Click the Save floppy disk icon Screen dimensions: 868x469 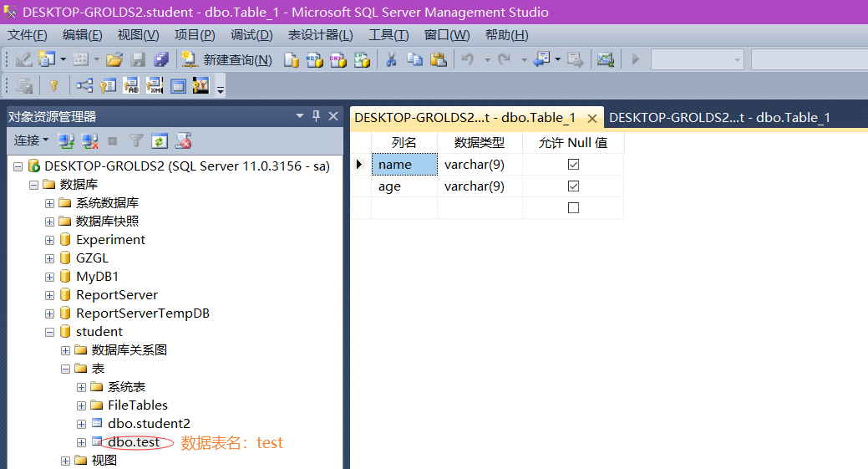coord(138,59)
